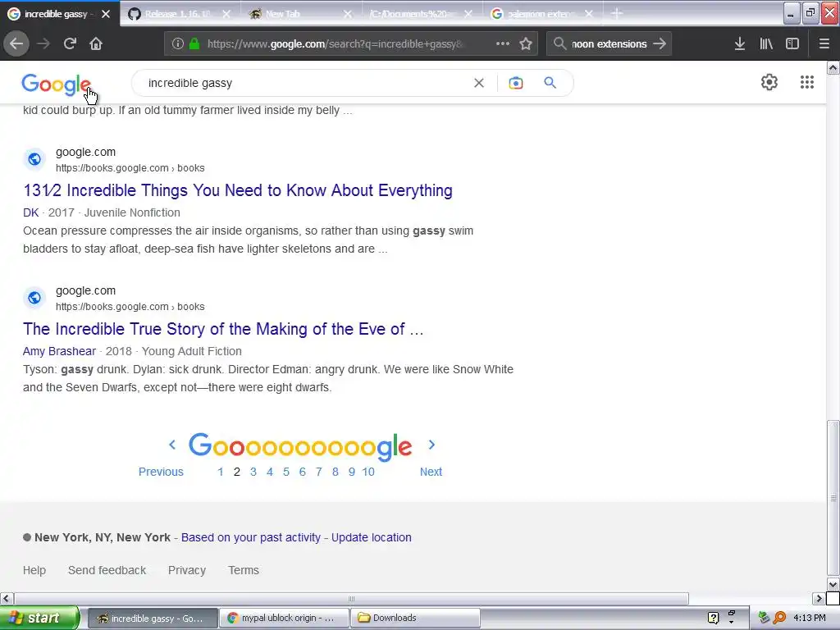Jump to results page 10

(368, 472)
